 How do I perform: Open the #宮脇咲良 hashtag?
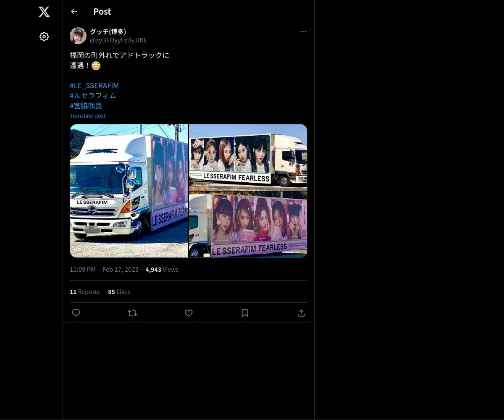click(x=86, y=105)
